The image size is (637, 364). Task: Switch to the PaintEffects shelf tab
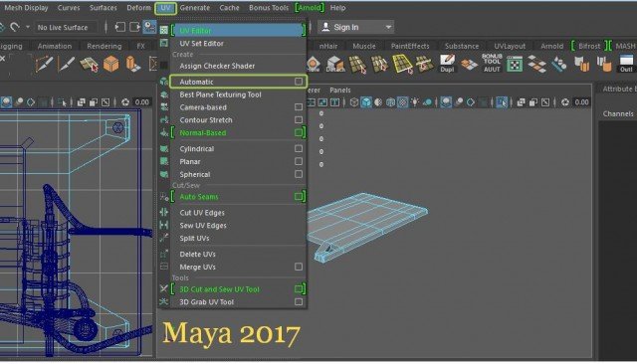[x=410, y=46]
